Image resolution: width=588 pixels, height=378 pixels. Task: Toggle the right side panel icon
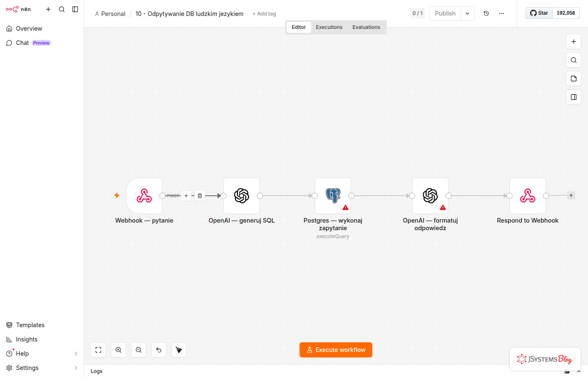(574, 97)
